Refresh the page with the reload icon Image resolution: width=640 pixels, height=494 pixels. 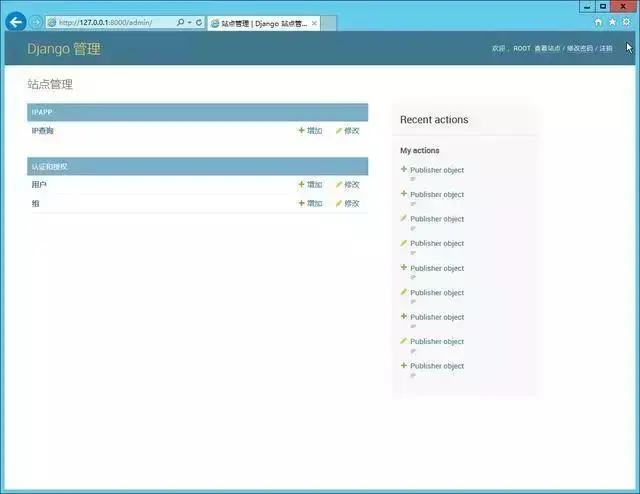199,22
